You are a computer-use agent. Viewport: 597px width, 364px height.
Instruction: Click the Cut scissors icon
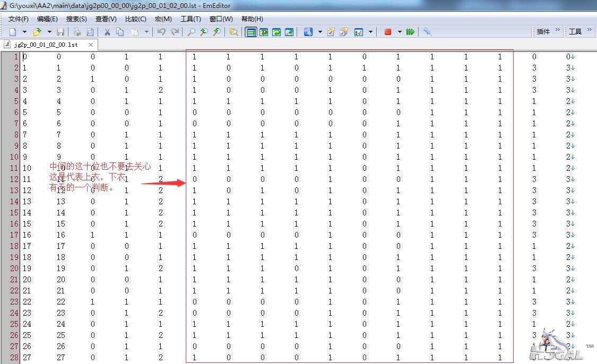(x=107, y=32)
